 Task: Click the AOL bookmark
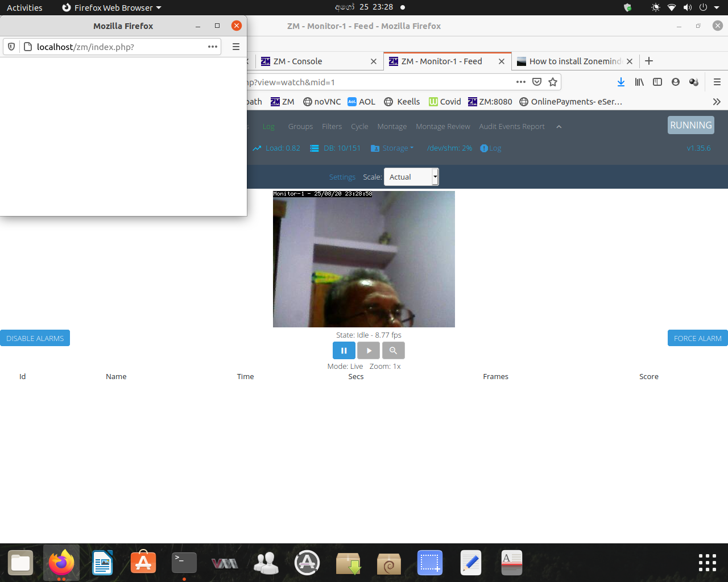click(362, 102)
